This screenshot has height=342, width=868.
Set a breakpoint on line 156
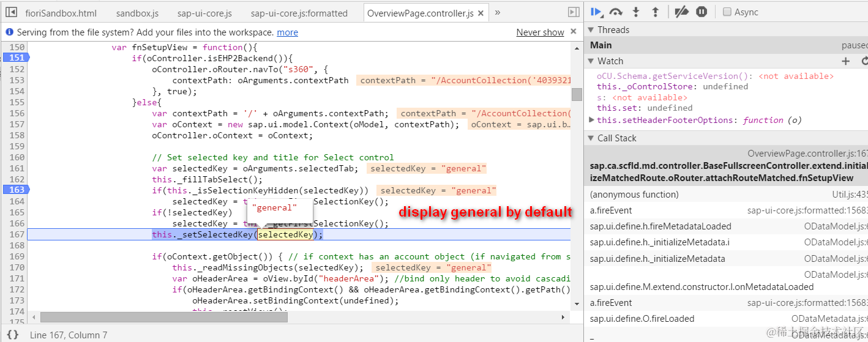pyautogui.click(x=17, y=113)
